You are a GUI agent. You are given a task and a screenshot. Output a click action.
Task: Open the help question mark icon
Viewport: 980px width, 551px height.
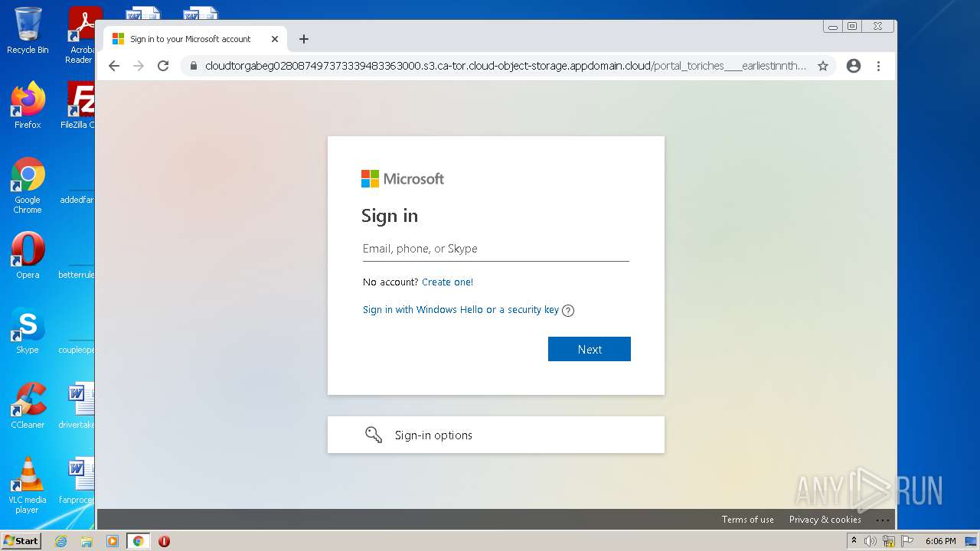568,311
